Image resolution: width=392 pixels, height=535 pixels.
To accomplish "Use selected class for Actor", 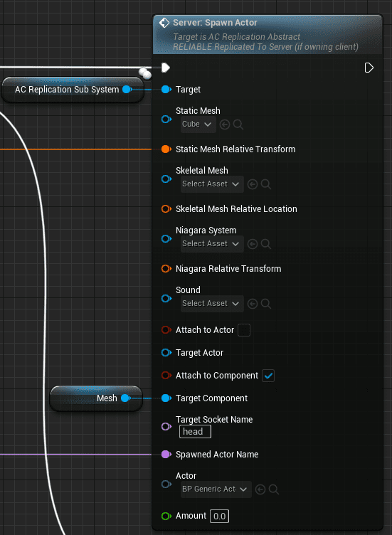I will coord(260,489).
